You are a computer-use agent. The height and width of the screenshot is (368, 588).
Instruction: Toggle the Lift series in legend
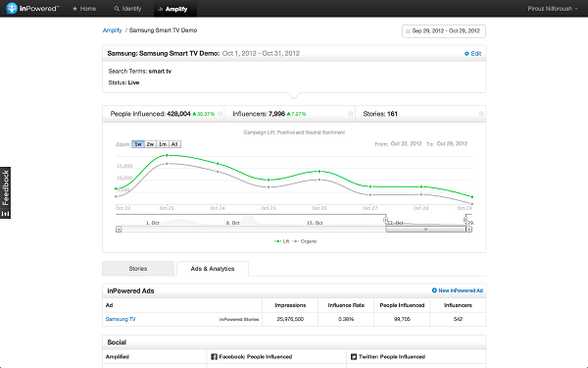tap(281, 241)
